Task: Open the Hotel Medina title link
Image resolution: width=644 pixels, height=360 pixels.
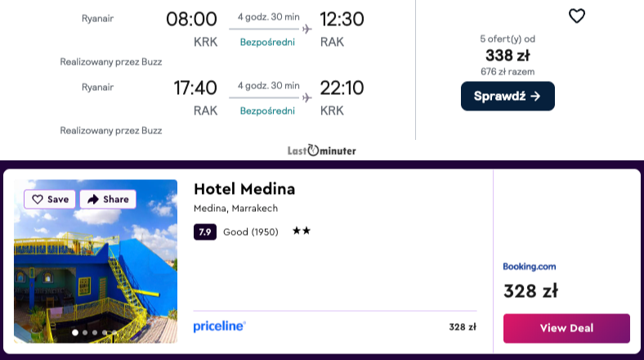Action: (x=244, y=189)
